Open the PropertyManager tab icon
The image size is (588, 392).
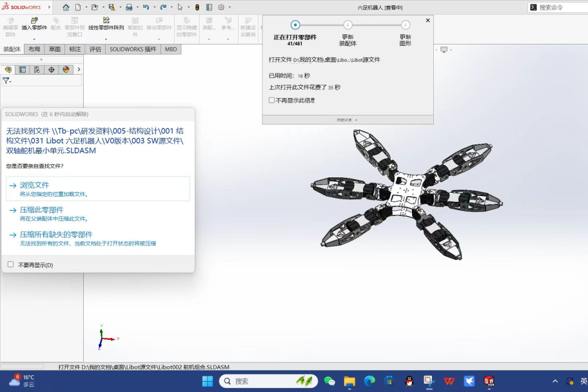point(23,70)
